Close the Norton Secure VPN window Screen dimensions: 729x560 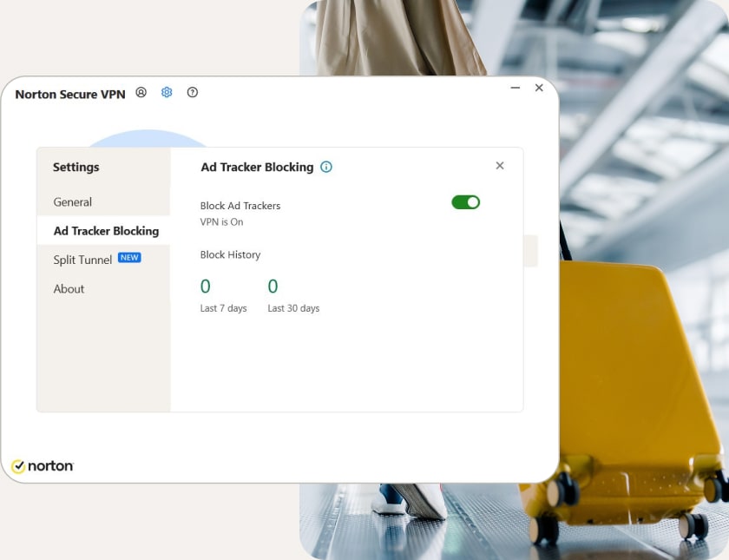click(x=539, y=88)
